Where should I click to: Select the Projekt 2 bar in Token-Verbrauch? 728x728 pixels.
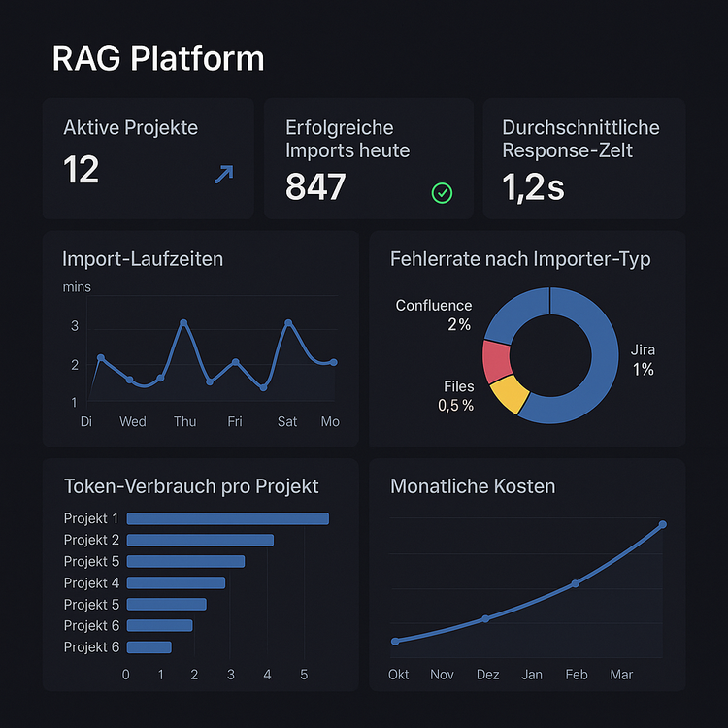[x=200, y=540]
